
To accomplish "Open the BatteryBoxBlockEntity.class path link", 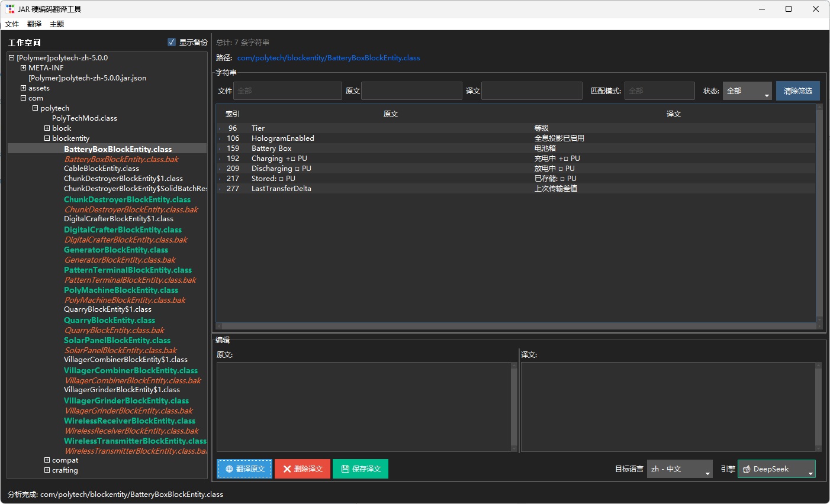I will pyautogui.click(x=329, y=58).
